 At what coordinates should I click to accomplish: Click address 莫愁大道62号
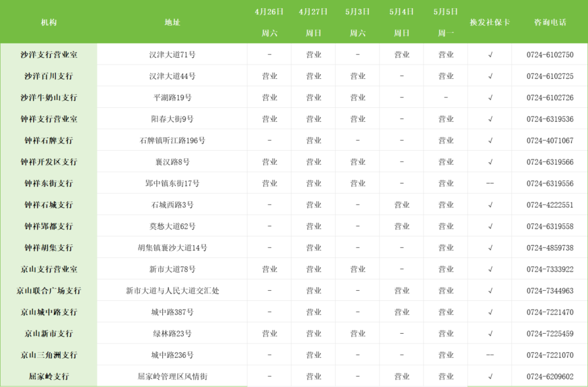pos(172,226)
